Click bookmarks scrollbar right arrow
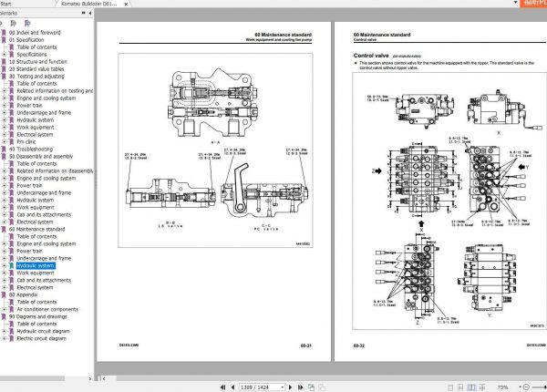The width and height of the screenshot is (547, 392). click(90, 378)
